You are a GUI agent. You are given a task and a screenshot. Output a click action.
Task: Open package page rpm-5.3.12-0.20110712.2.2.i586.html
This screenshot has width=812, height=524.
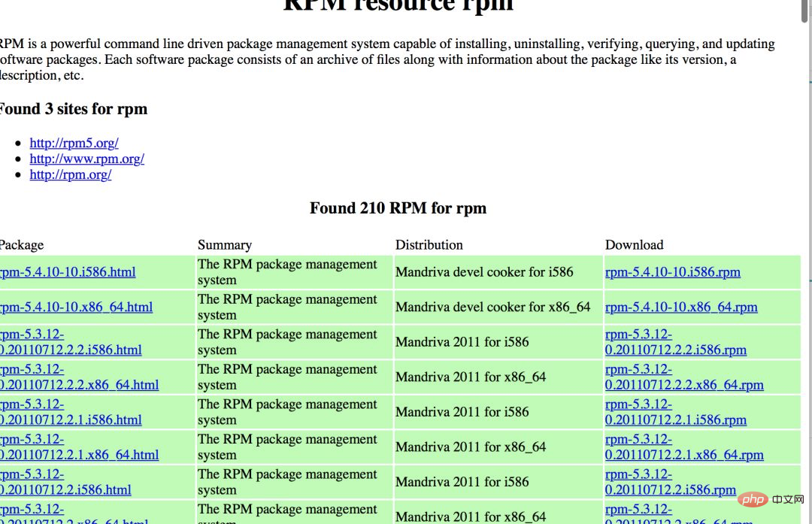[x=71, y=342]
